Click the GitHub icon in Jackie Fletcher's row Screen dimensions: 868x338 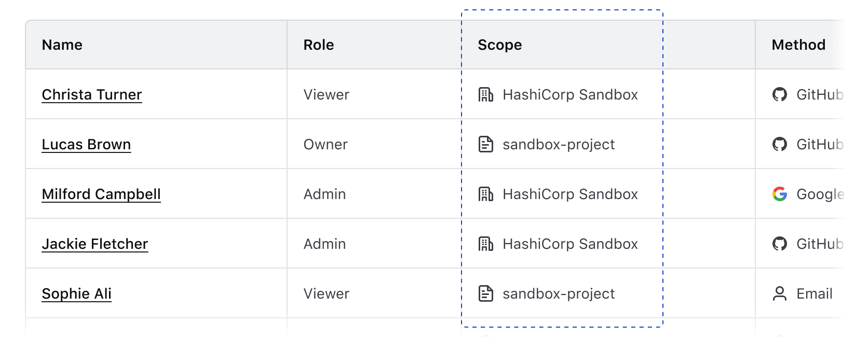click(x=780, y=244)
